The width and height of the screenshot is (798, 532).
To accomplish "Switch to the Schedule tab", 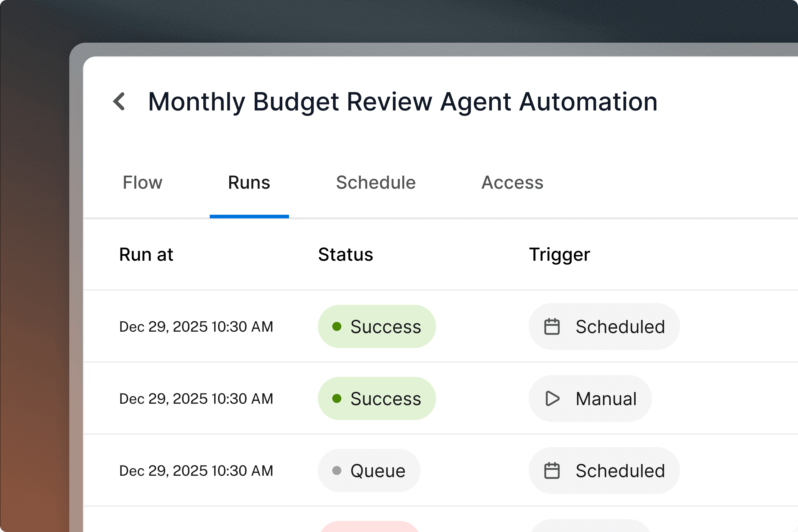I will pyautogui.click(x=376, y=183).
